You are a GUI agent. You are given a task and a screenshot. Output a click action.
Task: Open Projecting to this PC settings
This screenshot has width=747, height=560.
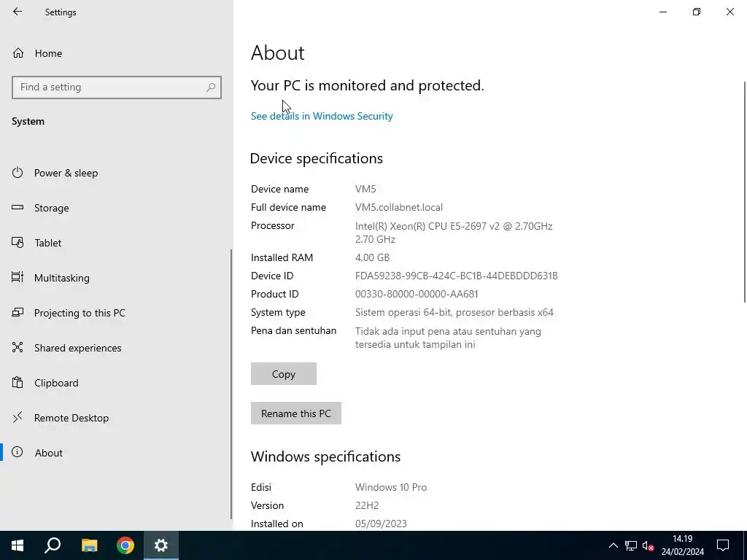coord(117,313)
